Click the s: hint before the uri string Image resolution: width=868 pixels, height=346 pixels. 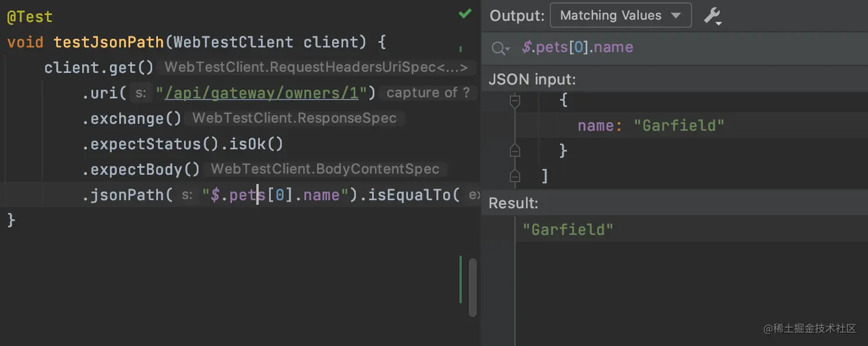tap(141, 93)
